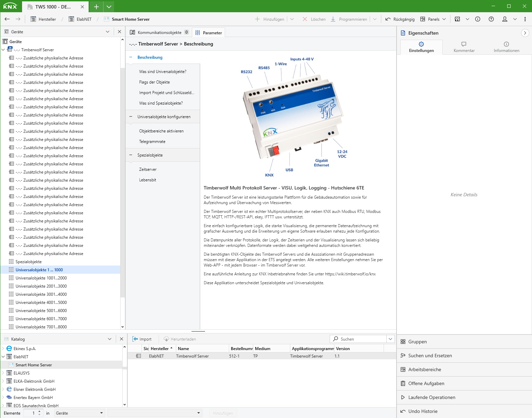Select the Einstellungen properties tab
This screenshot has height=418, width=532.
[x=421, y=47]
